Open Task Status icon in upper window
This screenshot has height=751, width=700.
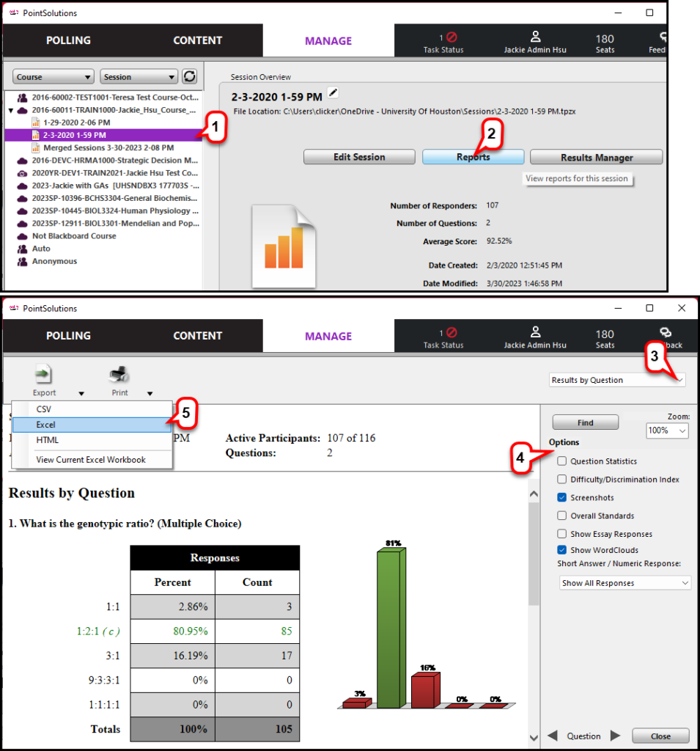(452, 37)
